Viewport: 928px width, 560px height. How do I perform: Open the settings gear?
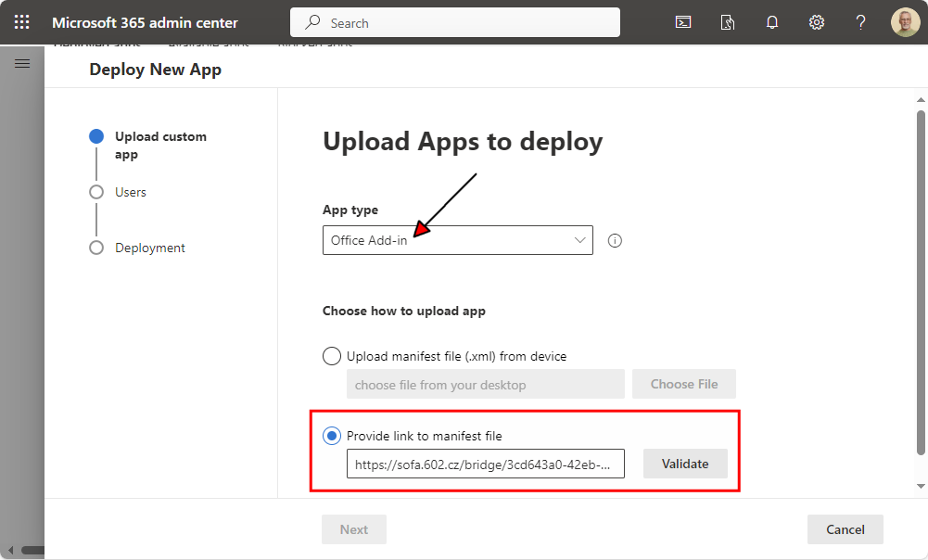click(816, 22)
